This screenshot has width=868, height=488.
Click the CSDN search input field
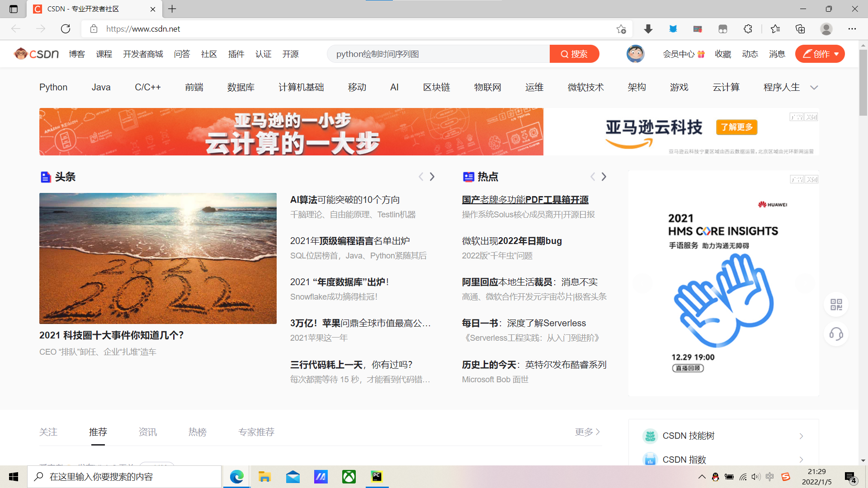[439, 54]
